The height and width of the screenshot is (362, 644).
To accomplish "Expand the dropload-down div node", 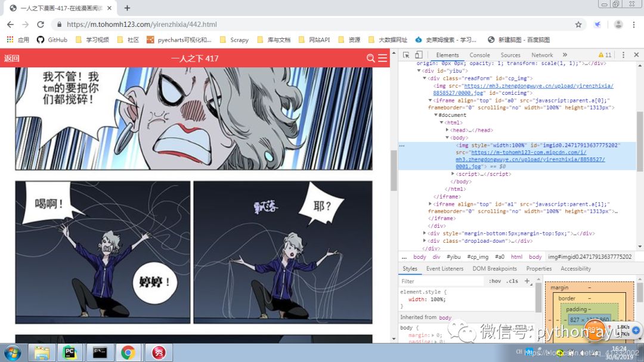I will 425,241.
